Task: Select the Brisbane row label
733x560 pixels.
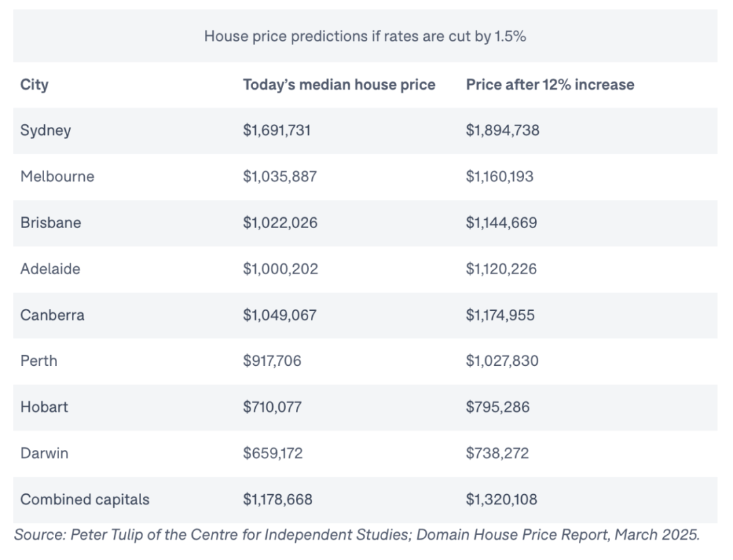Action: click(50, 223)
